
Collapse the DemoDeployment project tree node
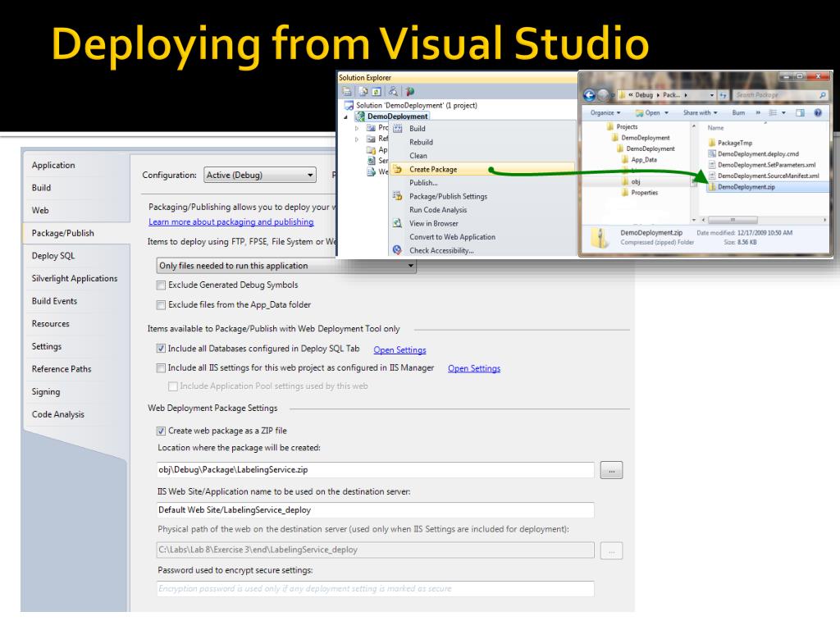[x=345, y=116]
